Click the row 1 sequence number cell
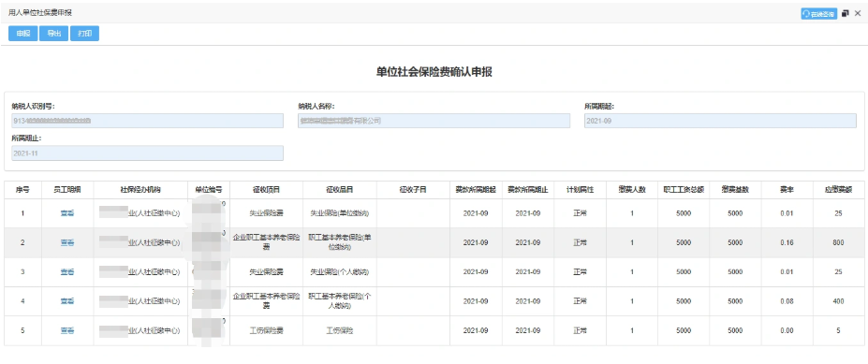The width and height of the screenshot is (868, 364). 22,213
